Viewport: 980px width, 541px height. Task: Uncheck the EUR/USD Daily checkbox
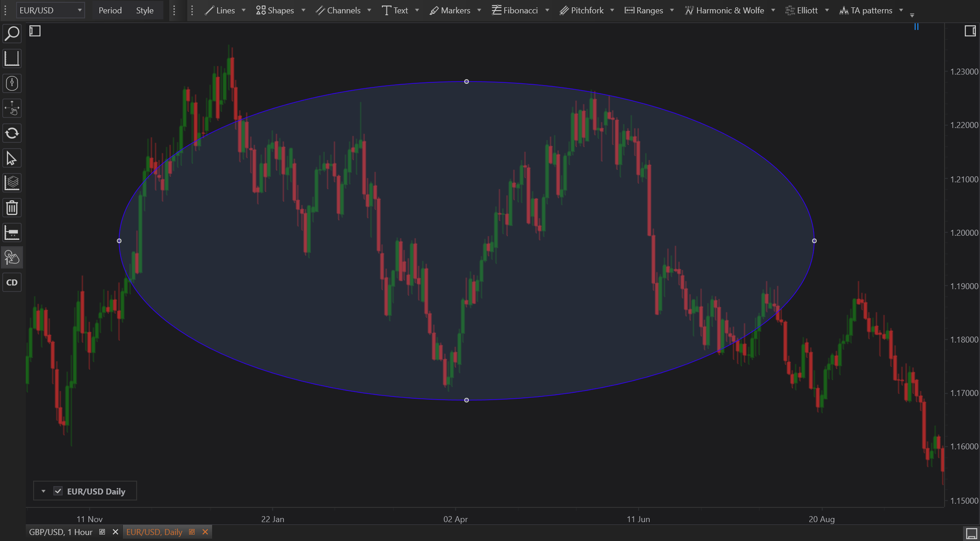pyautogui.click(x=58, y=491)
